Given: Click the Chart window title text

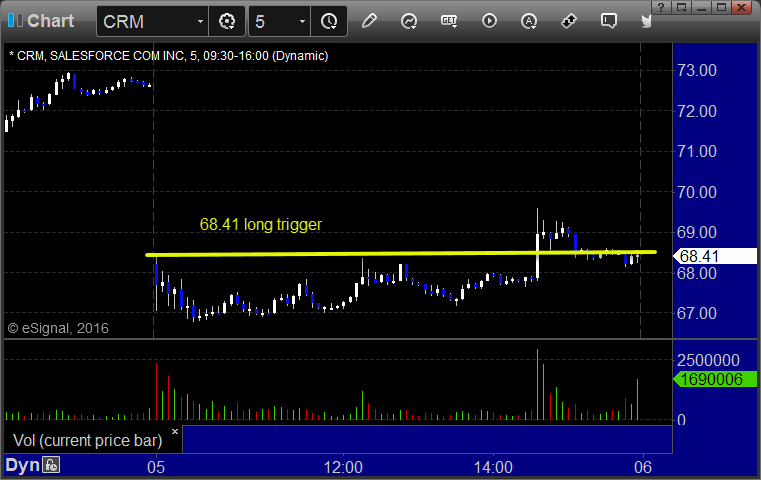Looking at the screenshot, I should pos(50,21).
